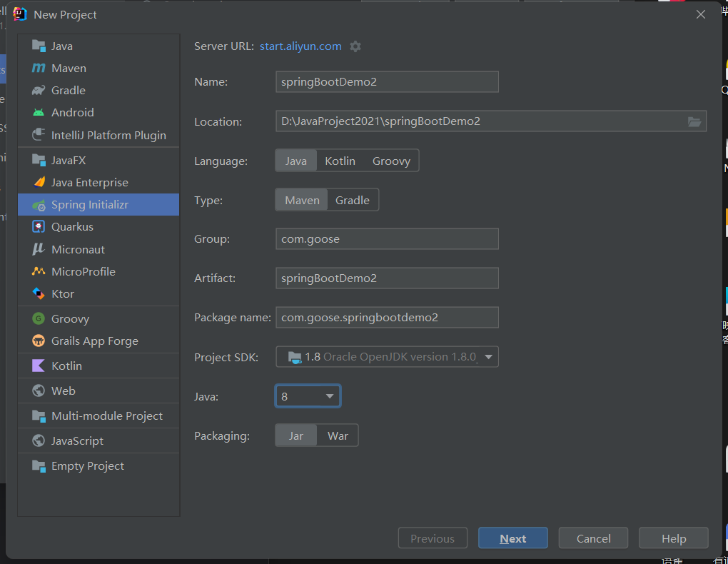Click the JavaScript globe icon
This screenshot has height=564, width=728.
coord(39,441)
